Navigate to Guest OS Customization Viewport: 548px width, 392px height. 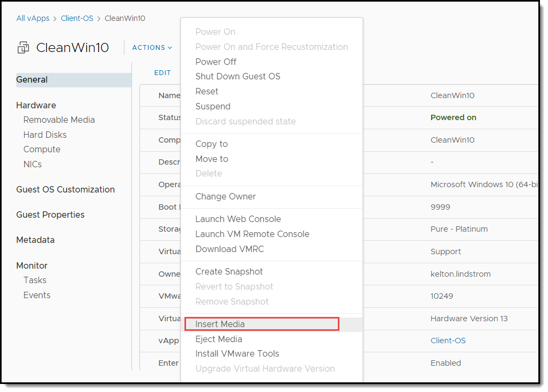[x=65, y=189]
